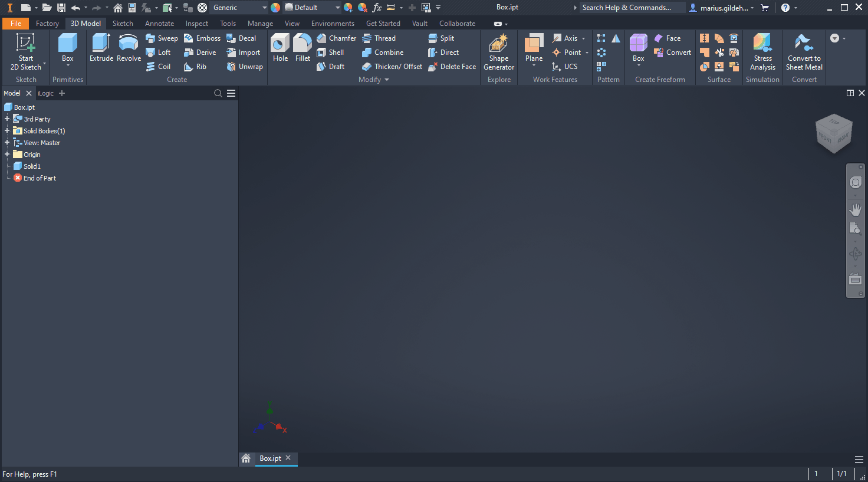Select the Fillet tool
Image resolution: width=868 pixels, height=482 pixels.
(x=302, y=47)
